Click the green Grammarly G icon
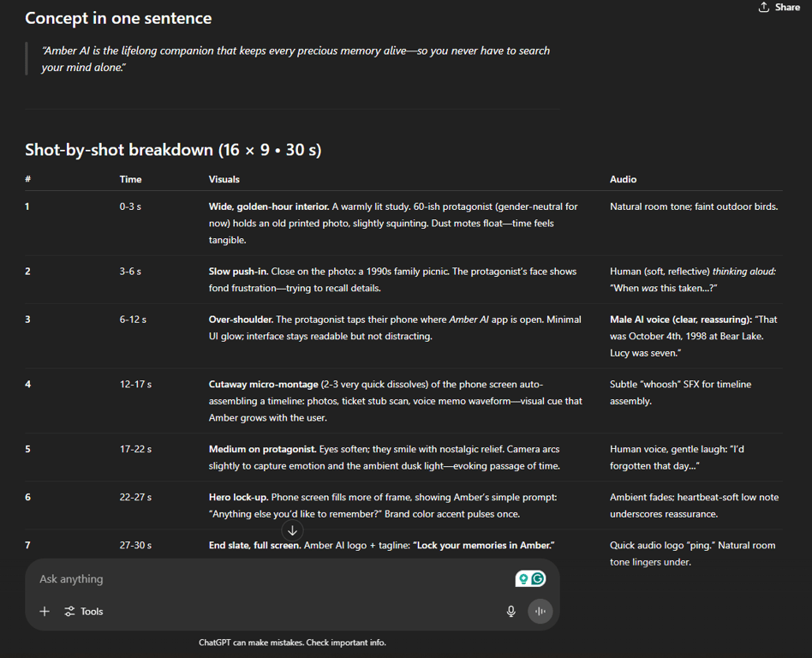Image resolution: width=812 pixels, height=658 pixels. click(538, 578)
